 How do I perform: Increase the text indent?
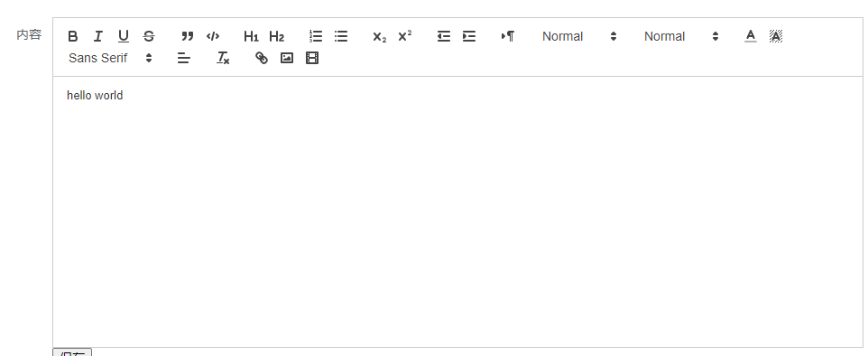click(x=469, y=37)
